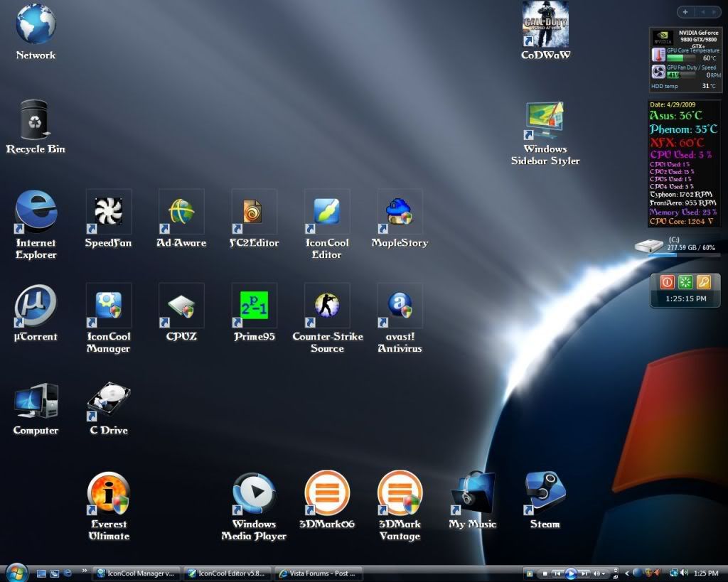Click the orange key lock button in gadget
The height and width of the screenshot is (582, 728).
(x=704, y=282)
